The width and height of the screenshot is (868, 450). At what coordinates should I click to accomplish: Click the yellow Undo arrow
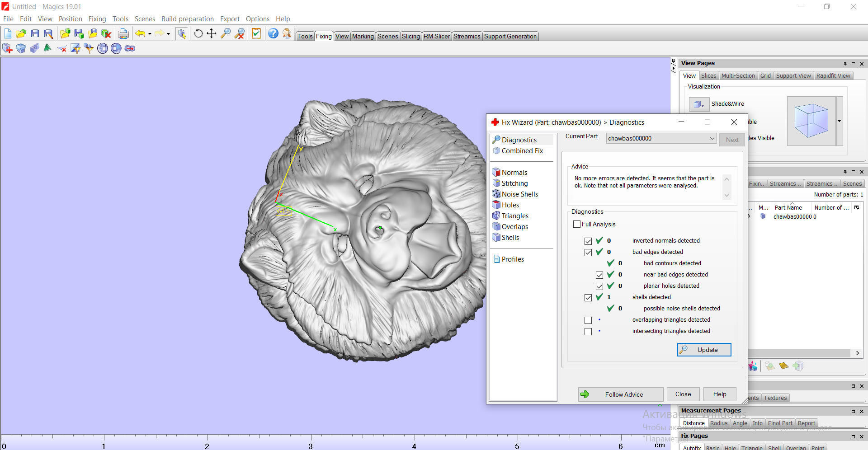point(140,33)
